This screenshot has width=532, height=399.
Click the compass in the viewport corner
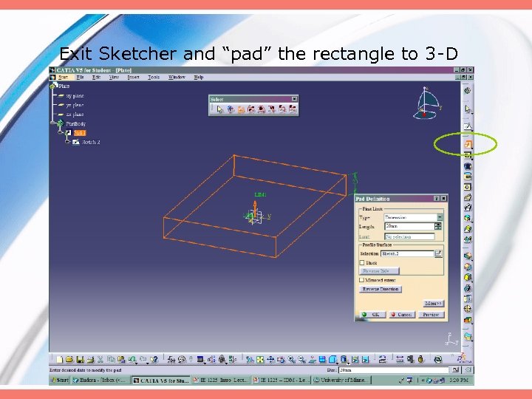pyautogui.click(x=426, y=103)
